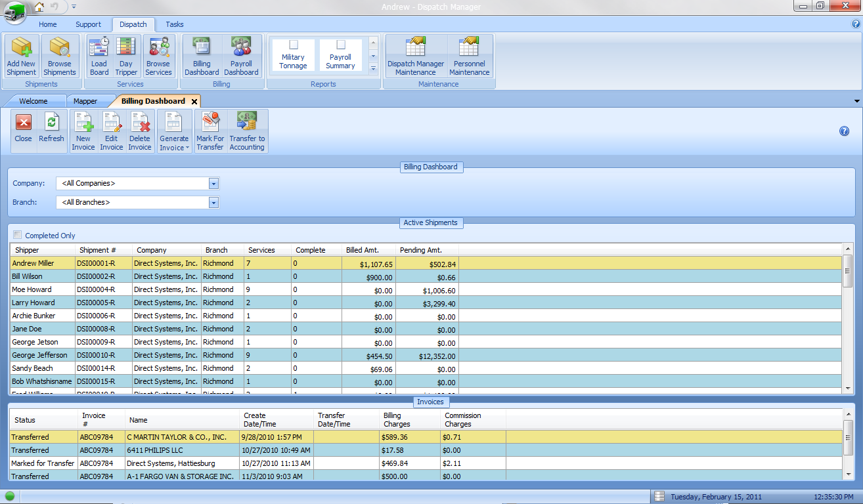The image size is (863, 504).
Task: Sort by the Pending Amt. column header
Action: pos(421,250)
